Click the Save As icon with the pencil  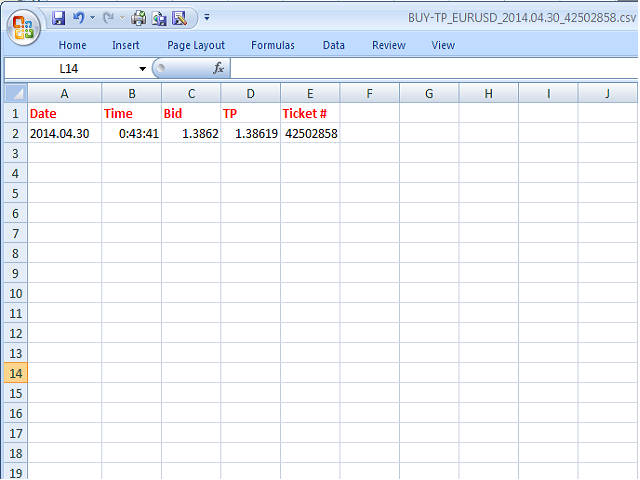180,18
